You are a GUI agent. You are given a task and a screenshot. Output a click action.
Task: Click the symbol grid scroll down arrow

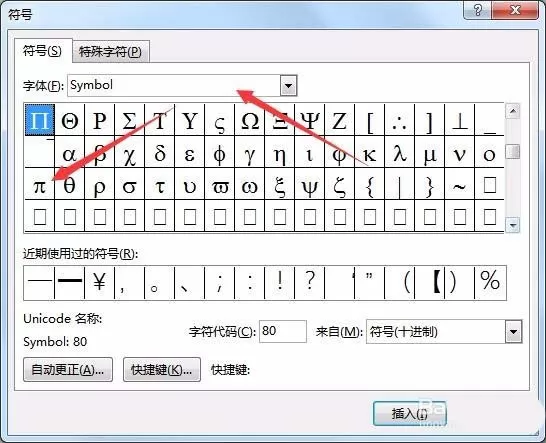click(513, 225)
